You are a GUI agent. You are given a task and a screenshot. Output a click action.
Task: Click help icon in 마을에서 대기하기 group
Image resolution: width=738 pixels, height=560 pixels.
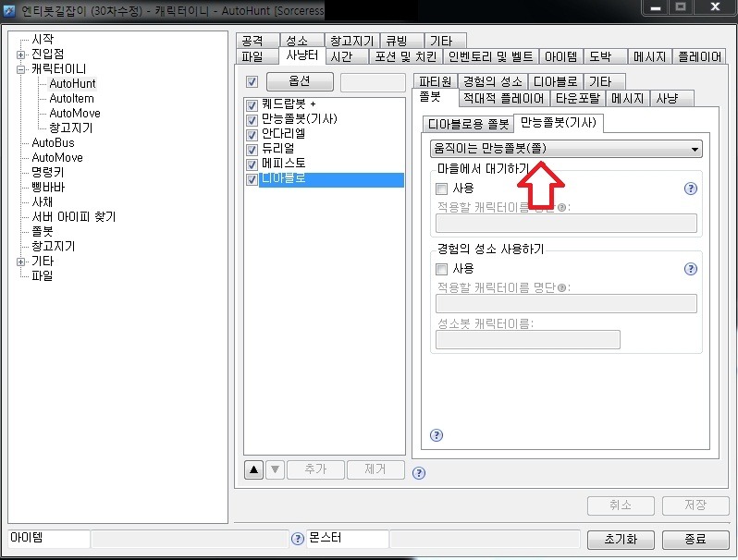[690, 189]
